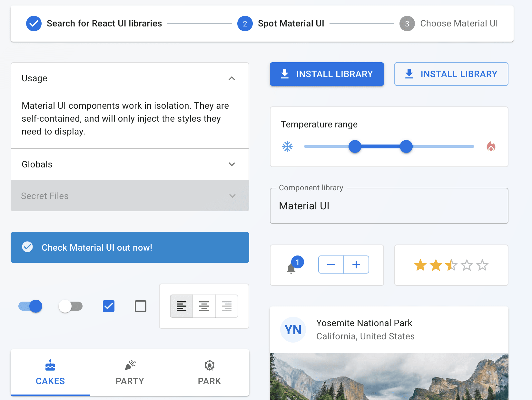Rate three stars

pyautogui.click(x=451, y=265)
